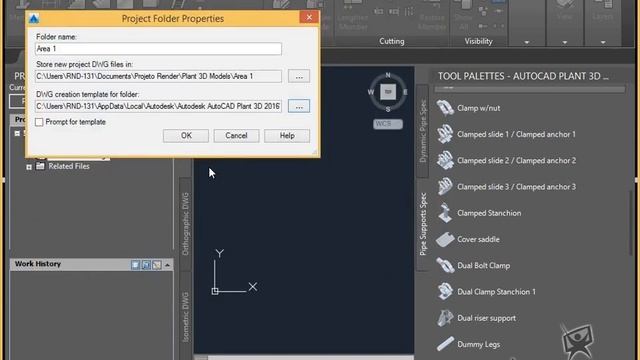Image resolution: width=640 pixels, height=360 pixels.
Task: Switch to Pipe Supports Spec palette tab
Action: [x=423, y=224]
